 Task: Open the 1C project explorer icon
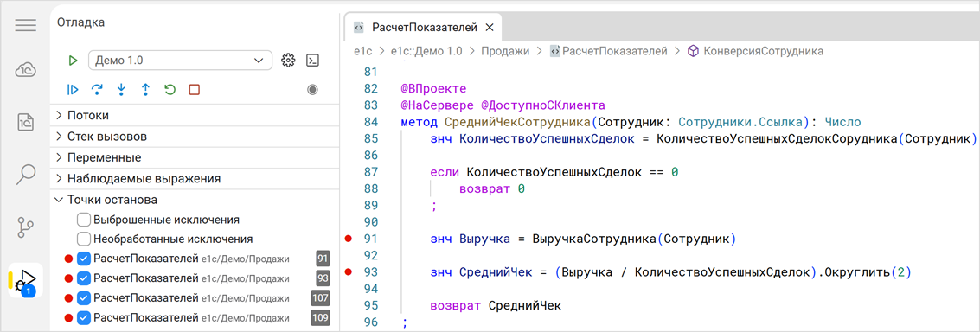(26, 121)
